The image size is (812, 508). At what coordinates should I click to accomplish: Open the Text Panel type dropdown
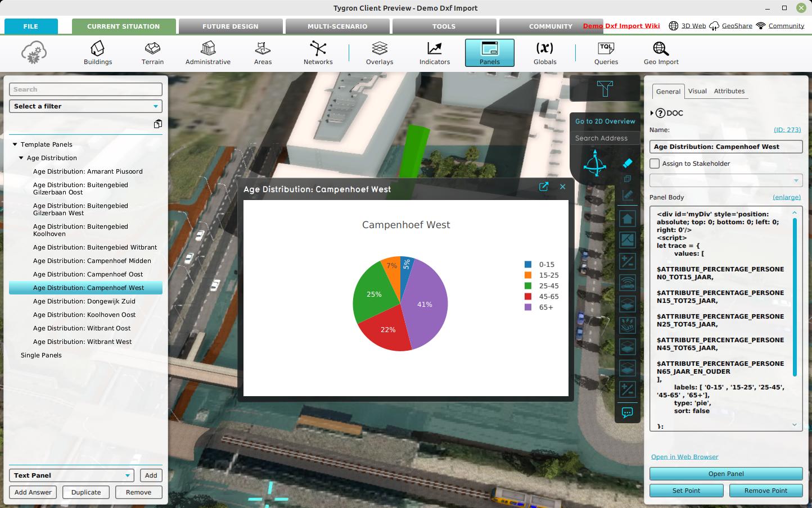(x=71, y=475)
